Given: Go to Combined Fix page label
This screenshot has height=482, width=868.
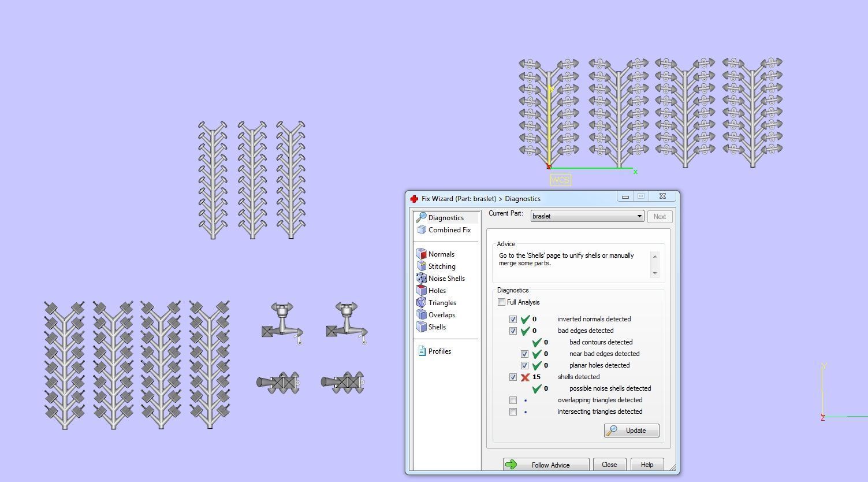Looking at the screenshot, I should [449, 230].
